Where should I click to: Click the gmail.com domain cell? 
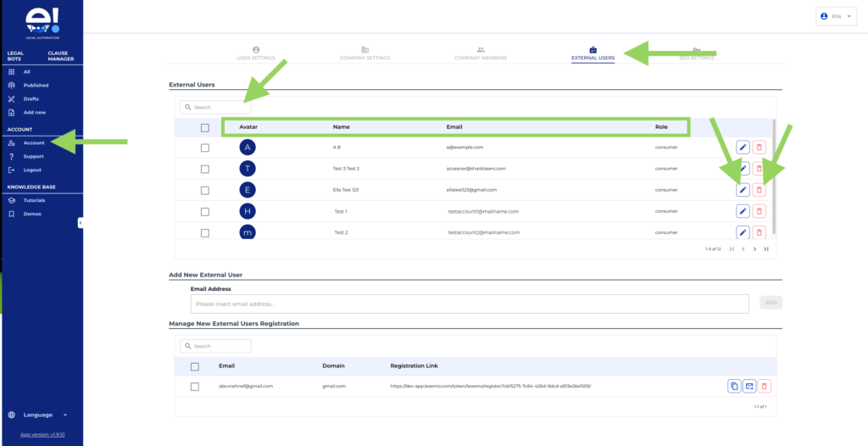tap(334, 386)
